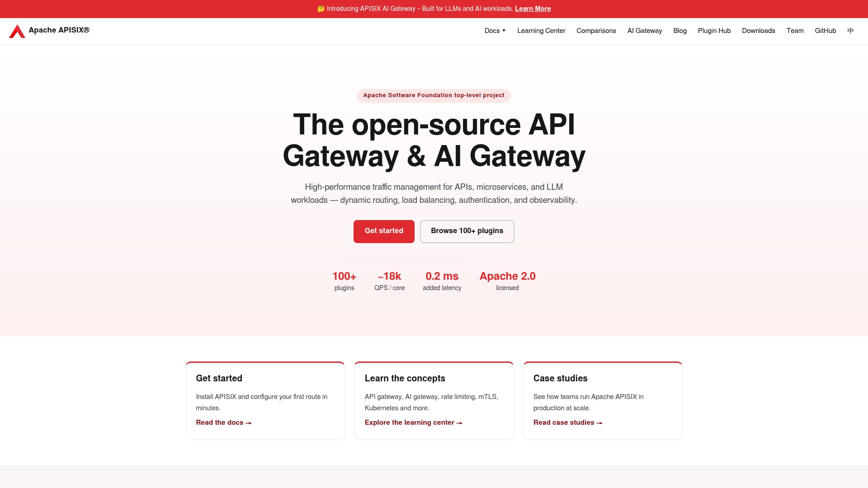Screen dimensions: 868x488
Task: Click the 100+ plugins statistic
Action: 344,281
